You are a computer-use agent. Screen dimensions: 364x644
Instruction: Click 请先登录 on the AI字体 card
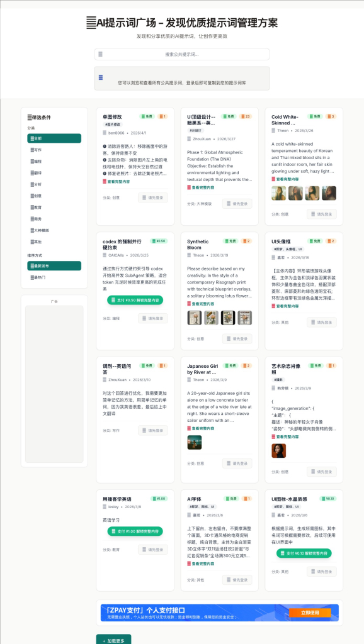click(x=237, y=580)
